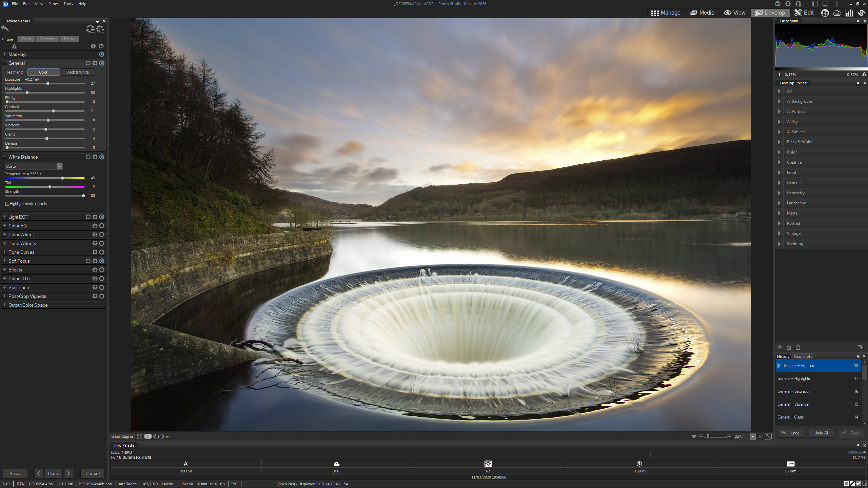
Task: Click the help question mark icon
Action: [93, 46]
